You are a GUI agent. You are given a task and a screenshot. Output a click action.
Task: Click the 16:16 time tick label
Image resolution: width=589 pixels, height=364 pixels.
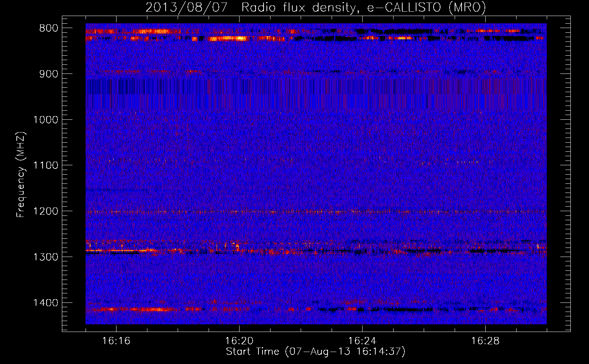click(116, 341)
